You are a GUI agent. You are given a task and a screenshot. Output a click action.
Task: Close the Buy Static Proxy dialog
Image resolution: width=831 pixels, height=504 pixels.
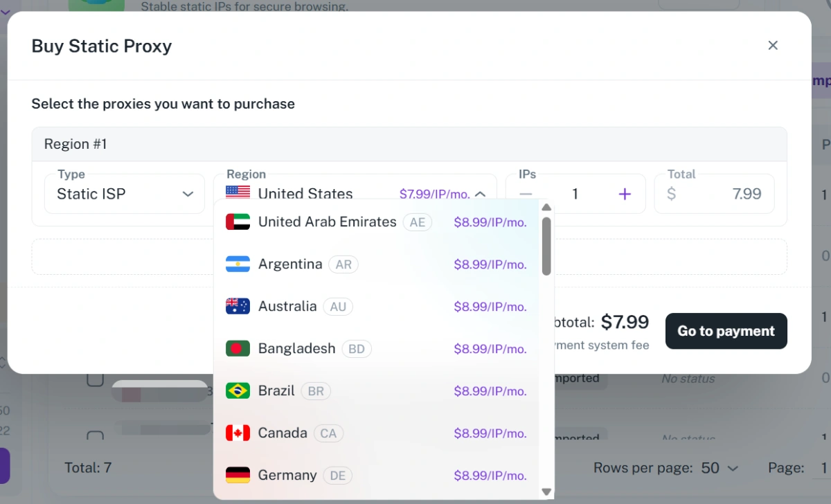(773, 46)
